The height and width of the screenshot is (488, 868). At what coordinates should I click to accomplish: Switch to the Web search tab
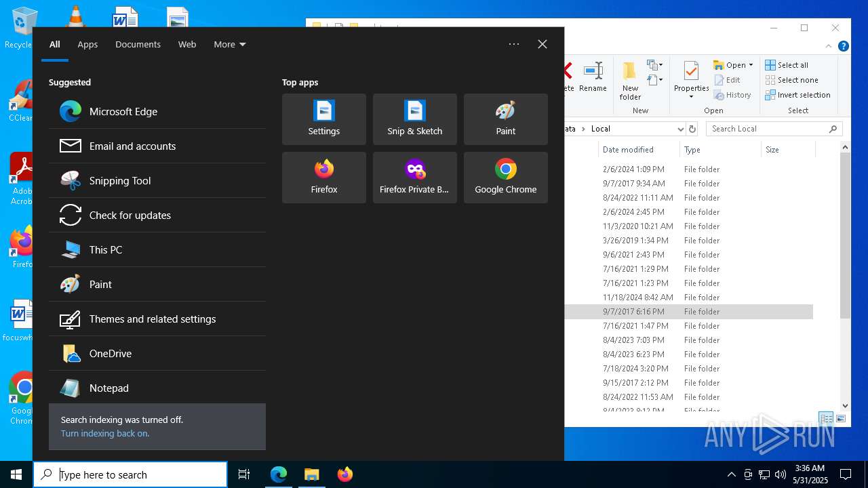point(187,44)
